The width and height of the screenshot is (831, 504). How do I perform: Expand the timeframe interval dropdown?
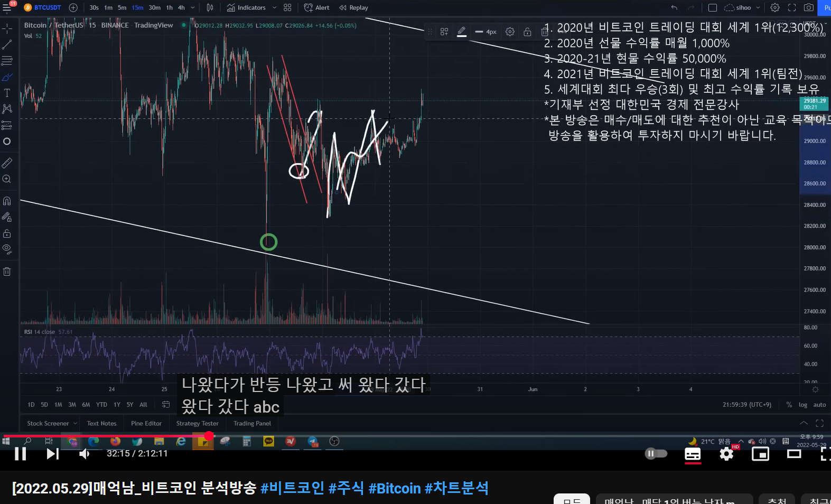(193, 7)
